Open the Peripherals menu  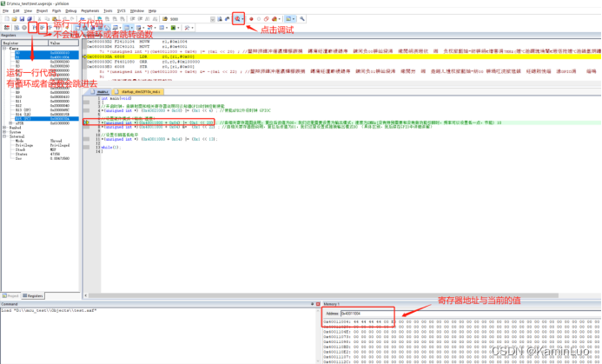point(90,10)
